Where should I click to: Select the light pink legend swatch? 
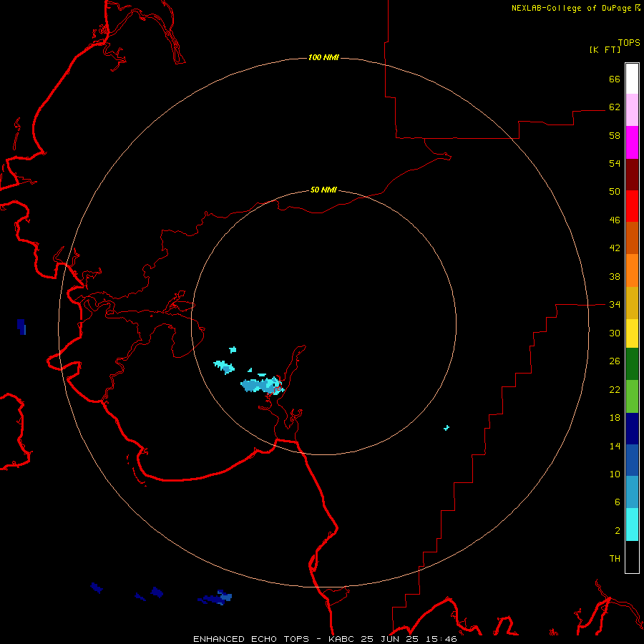(x=632, y=110)
